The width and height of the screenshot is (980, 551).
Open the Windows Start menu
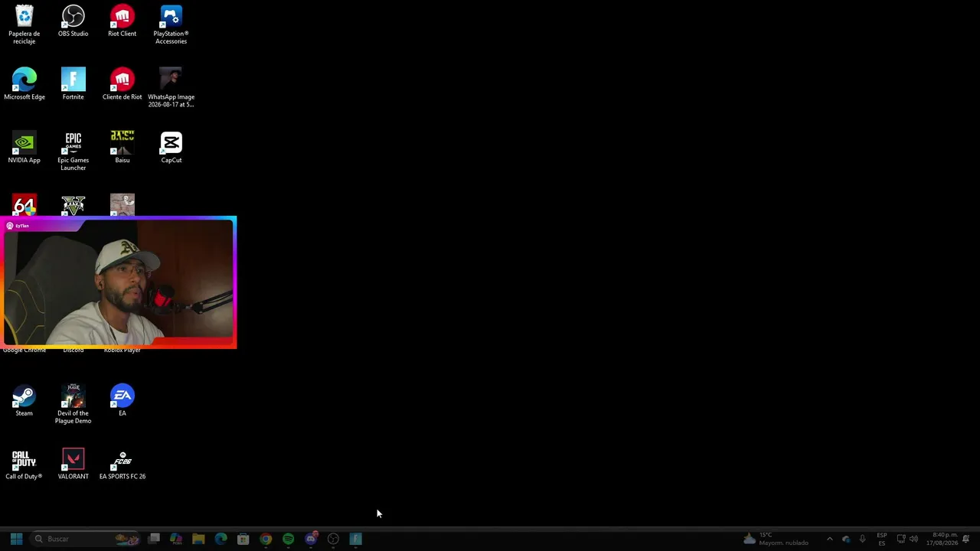(16, 539)
